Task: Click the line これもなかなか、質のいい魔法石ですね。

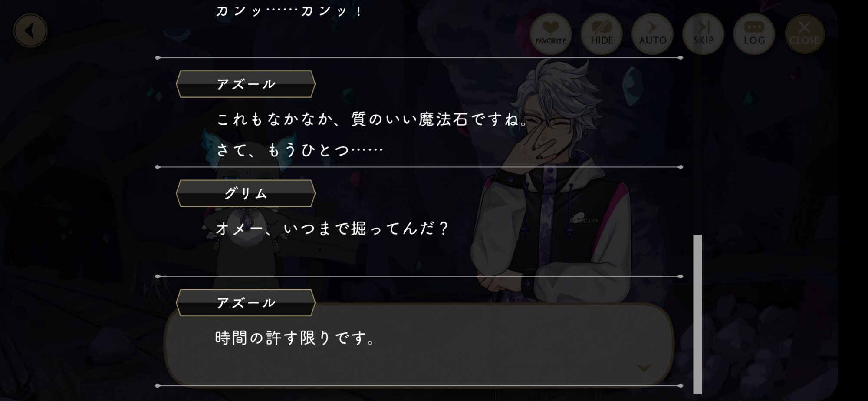Action: 372,119
